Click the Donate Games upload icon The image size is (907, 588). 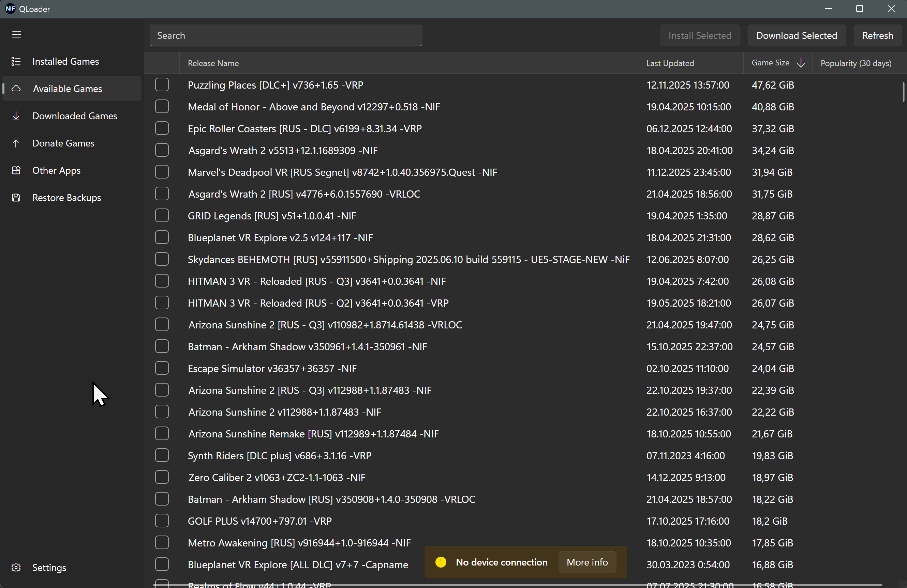pyautogui.click(x=16, y=143)
